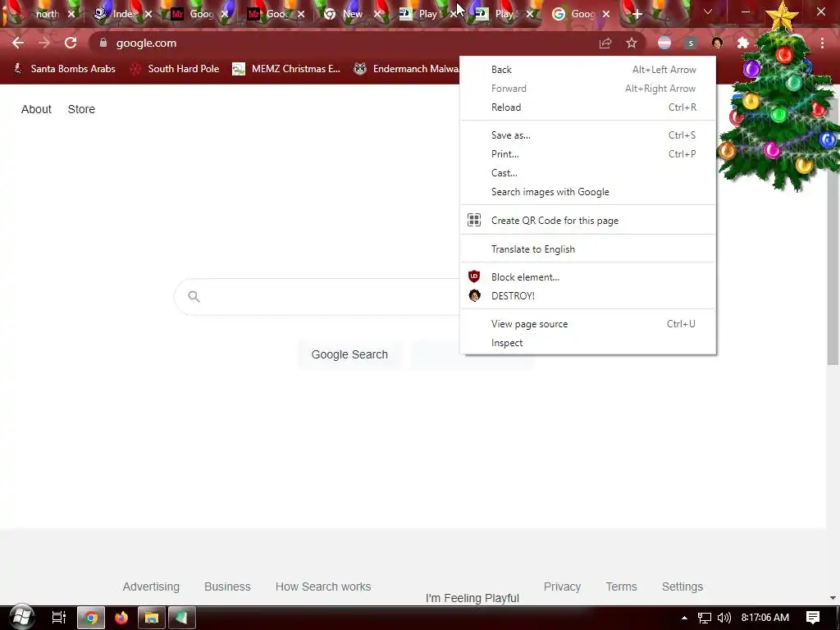Click the DESTROY! face icon in menu
This screenshot has height=630, width=840.
tap(475, 295)
